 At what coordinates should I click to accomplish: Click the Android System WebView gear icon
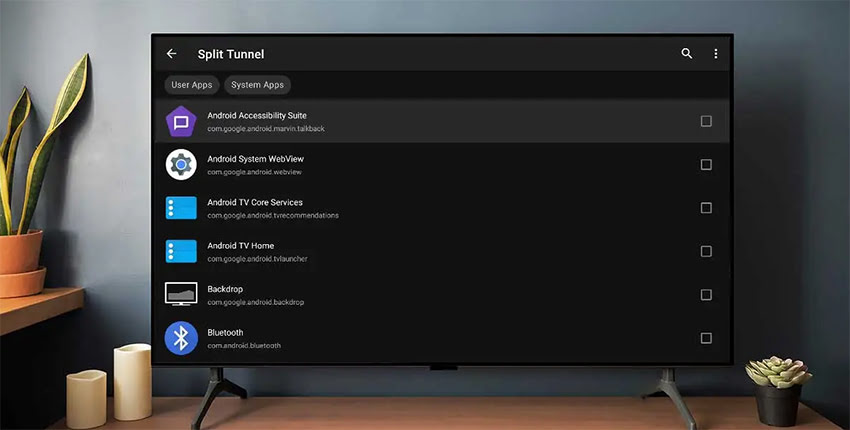[x=181, y=165]
